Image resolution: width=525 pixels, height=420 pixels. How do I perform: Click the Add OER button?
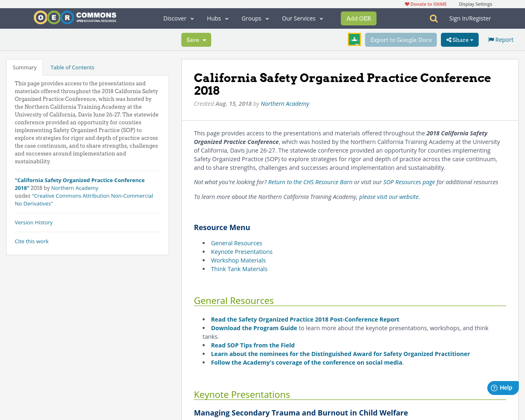(358, 18)
